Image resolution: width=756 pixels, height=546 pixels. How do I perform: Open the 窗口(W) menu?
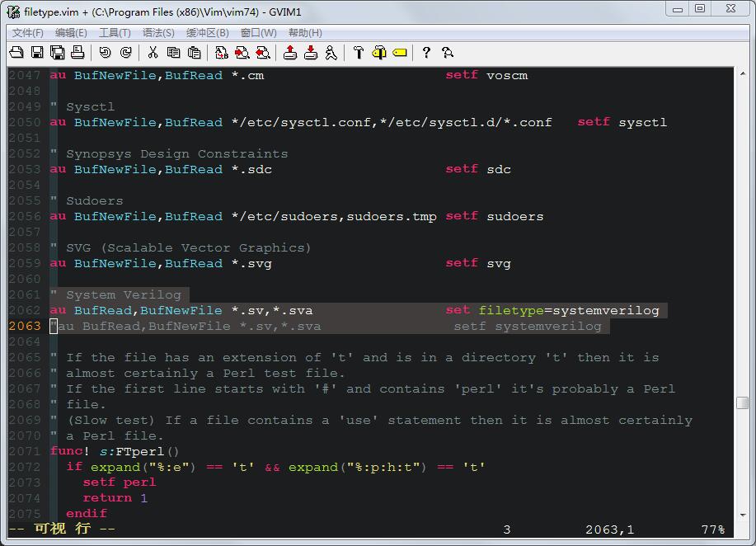[x=258, y=32]
